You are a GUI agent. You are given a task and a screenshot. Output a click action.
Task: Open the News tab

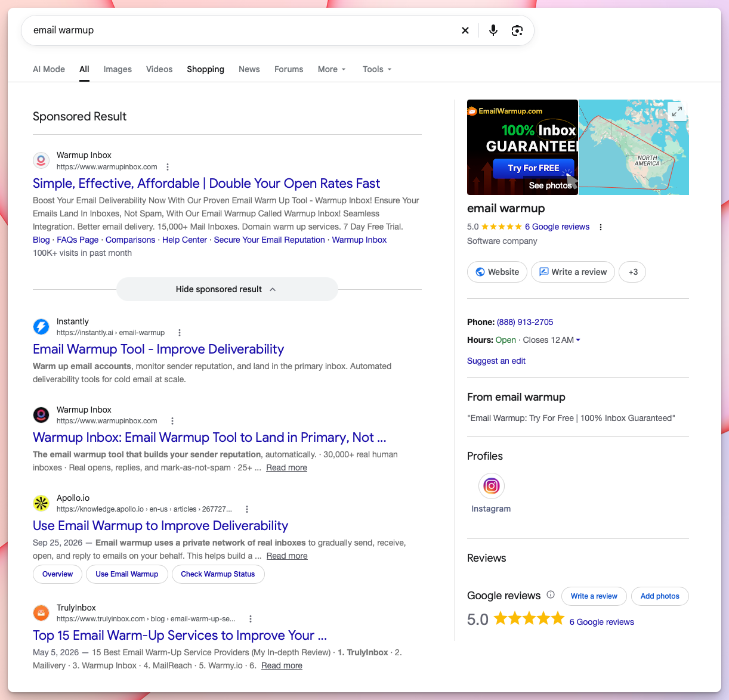[x=249, y=69]
